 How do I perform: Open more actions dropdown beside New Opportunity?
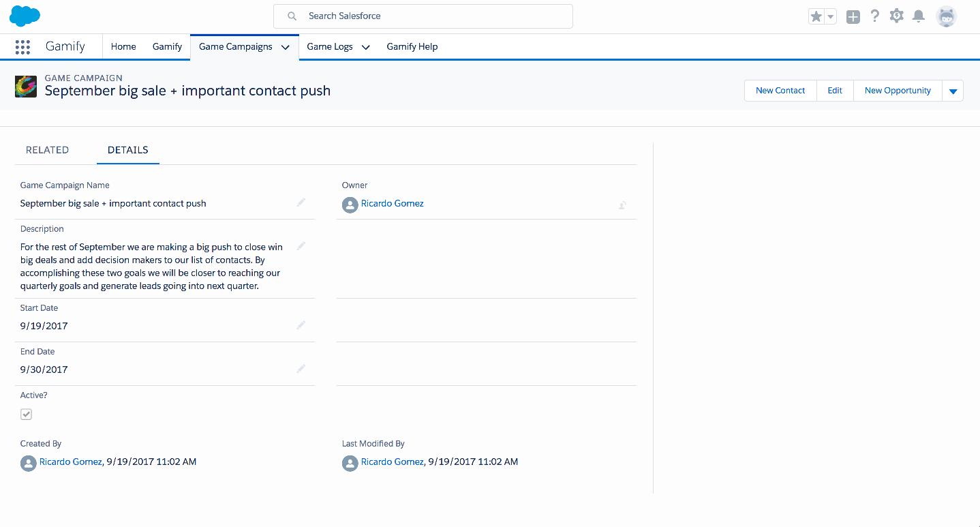point(953,91)
